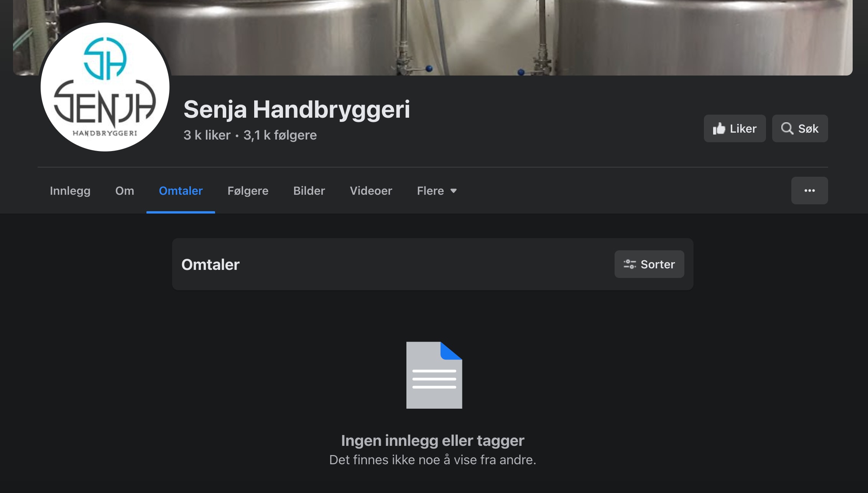Open the Bilder tab
Image resolution: width=868 pixels, height=493 pixels.
pos(309,191)
